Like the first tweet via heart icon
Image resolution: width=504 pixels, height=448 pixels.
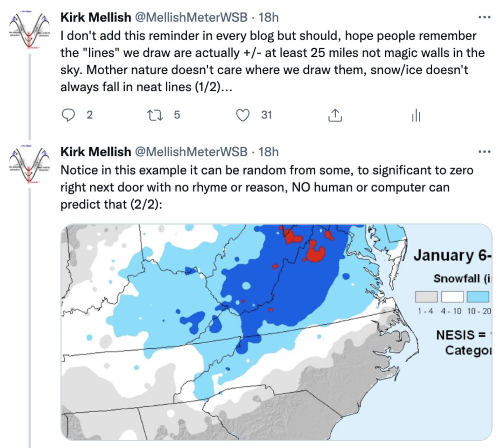(243, 115)
